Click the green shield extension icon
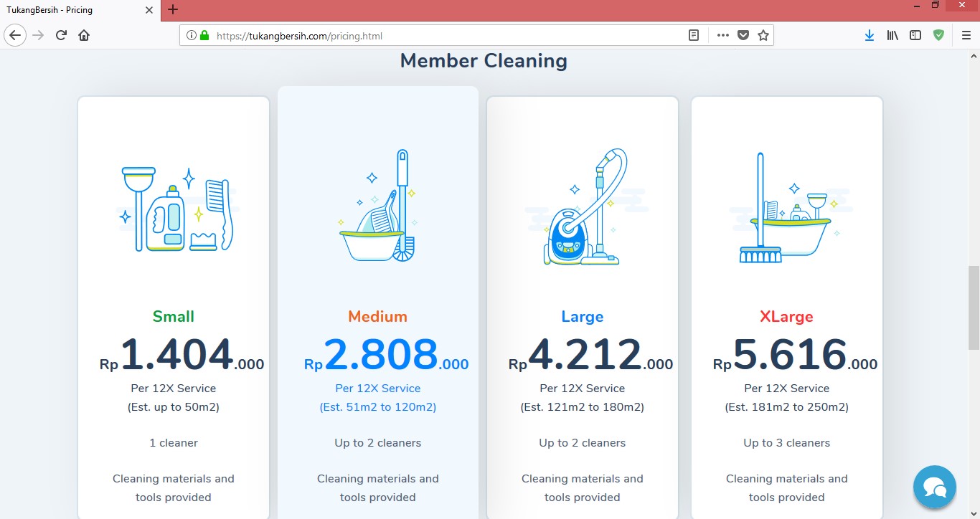This screenshot has width=980, height=519. [x=938, y=35]
